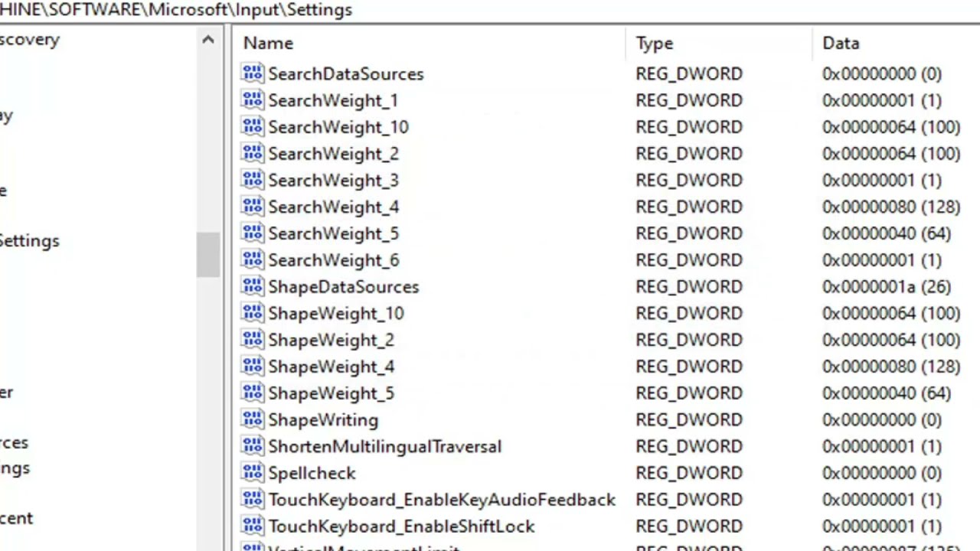Click the registry path address bar

(x=490, y=10)
